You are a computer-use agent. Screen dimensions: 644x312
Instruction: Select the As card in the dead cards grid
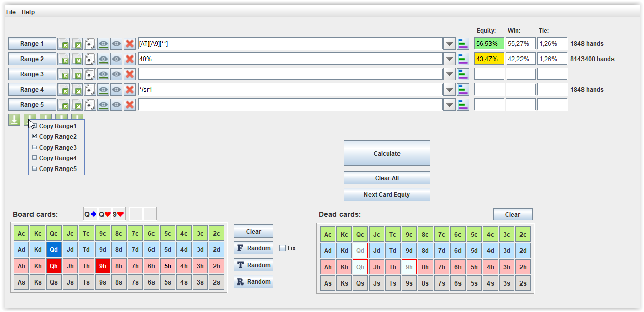coord(328,283)
